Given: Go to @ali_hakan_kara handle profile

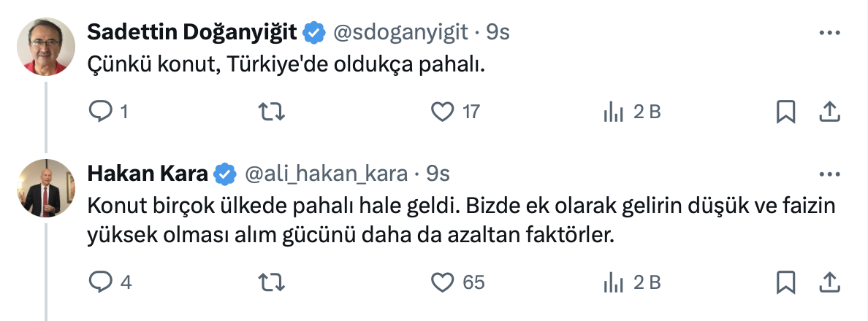Looking at the screenshot, I should point(324,174).
